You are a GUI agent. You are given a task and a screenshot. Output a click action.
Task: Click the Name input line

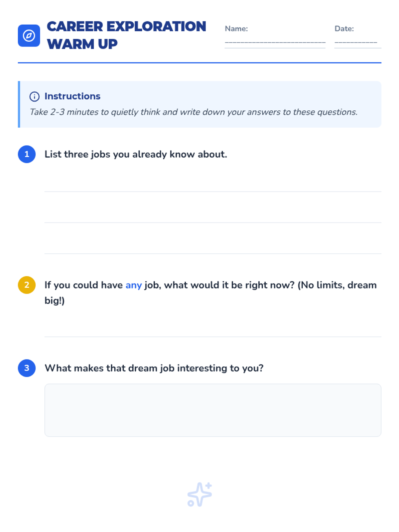tap(275, 43)
